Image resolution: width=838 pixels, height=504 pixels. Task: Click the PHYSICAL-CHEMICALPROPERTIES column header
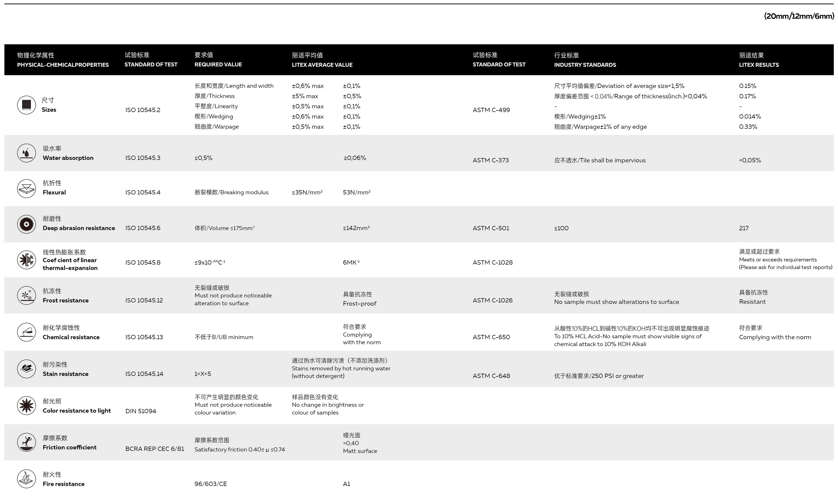(63, 65)
